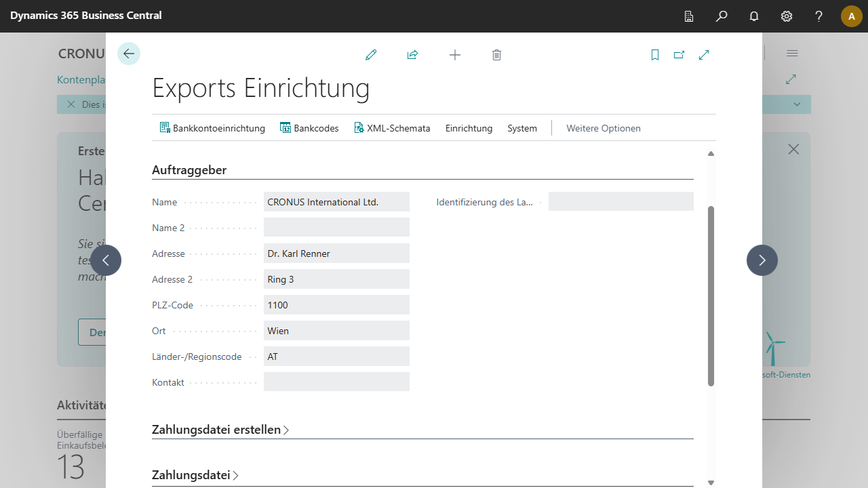This screenshot has width=868, height=488.
Task: Click the Ort field
Action: 336,331
